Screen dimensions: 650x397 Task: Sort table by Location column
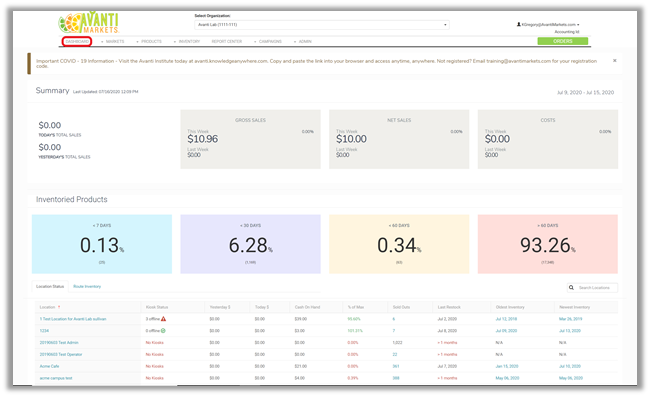[47, 307]
